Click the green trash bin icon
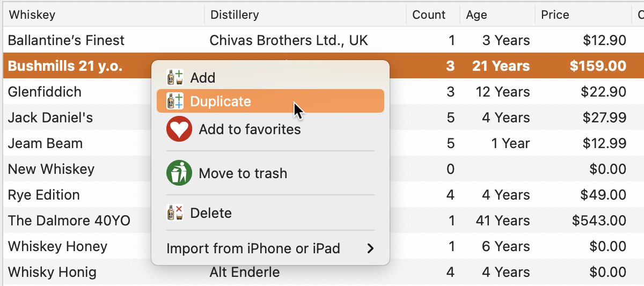The width and height of the screenshot is (644, 286). pyautogui.click(x=179, y=173)
